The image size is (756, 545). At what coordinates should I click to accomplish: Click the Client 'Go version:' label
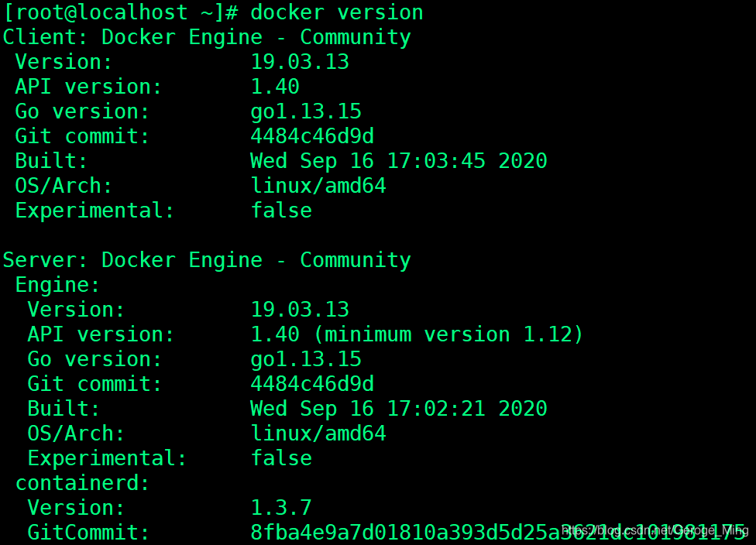[82, 111]
